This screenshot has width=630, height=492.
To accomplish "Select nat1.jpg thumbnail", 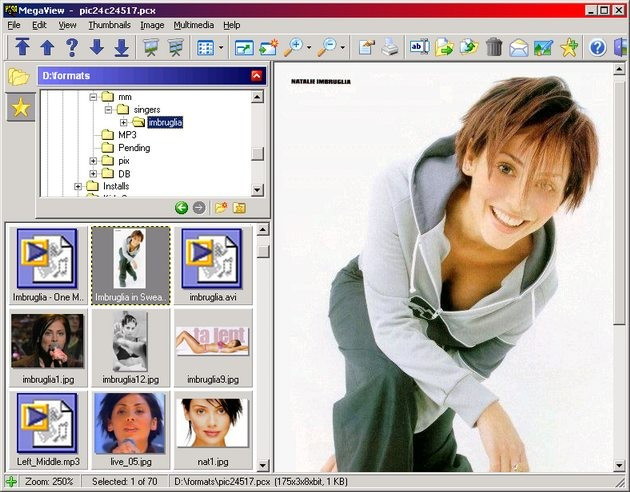I will pyautogui.click(x=213, y=430).
